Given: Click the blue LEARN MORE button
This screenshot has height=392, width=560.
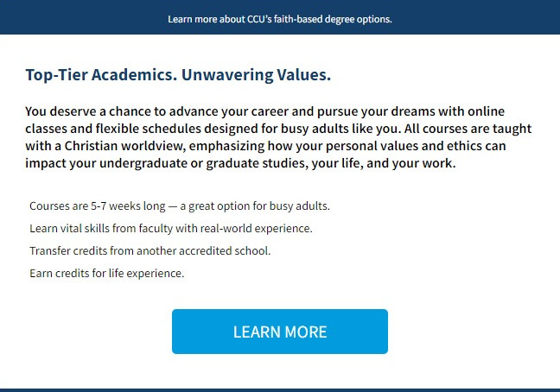Looking at the screenshot, I should point(279,332).
